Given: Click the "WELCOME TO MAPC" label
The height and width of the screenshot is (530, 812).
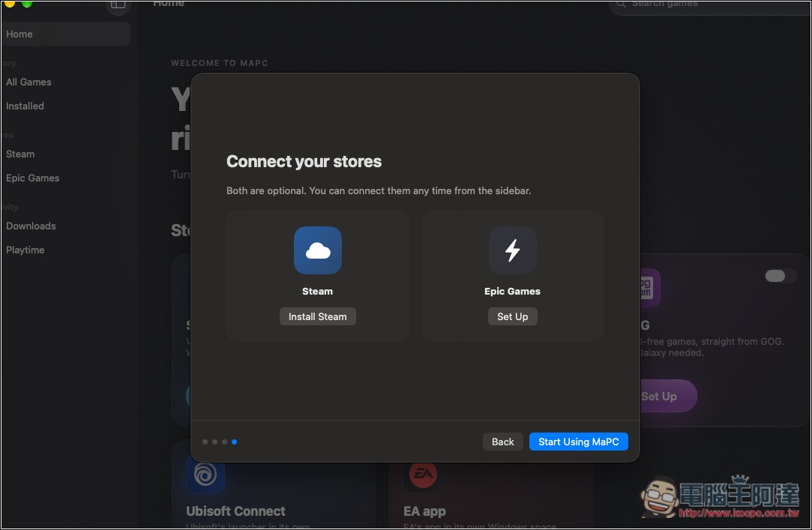Looking at the screenshot, I should 220,63.
